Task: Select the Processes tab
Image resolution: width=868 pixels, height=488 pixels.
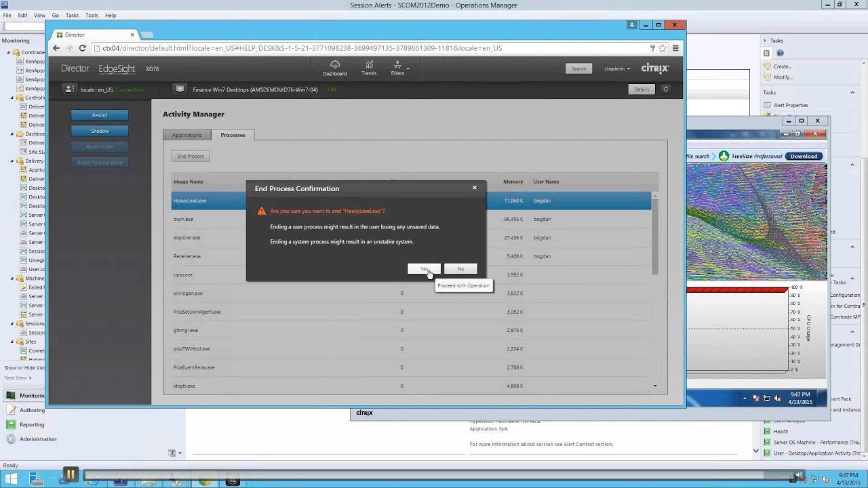Action: [233, 135]
